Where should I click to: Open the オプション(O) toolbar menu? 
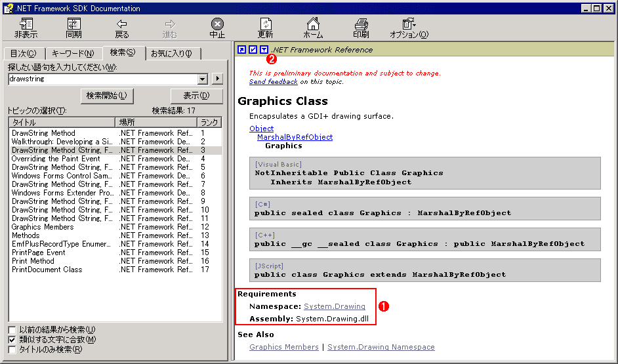point(409,28)
